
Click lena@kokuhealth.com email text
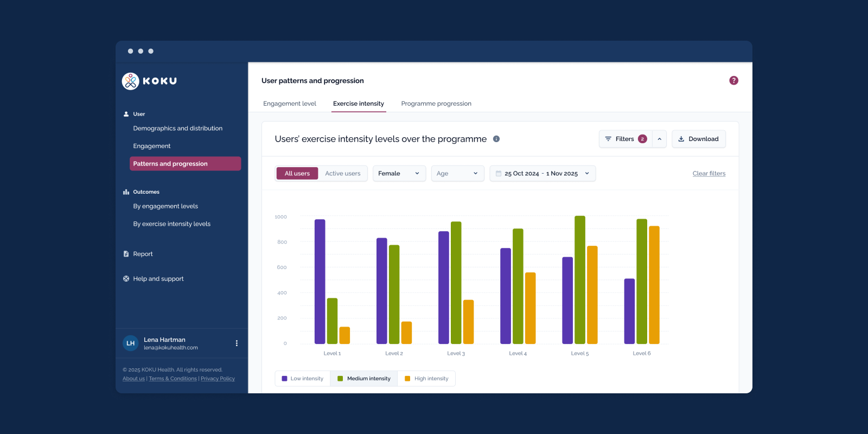[x=171, y=348]
